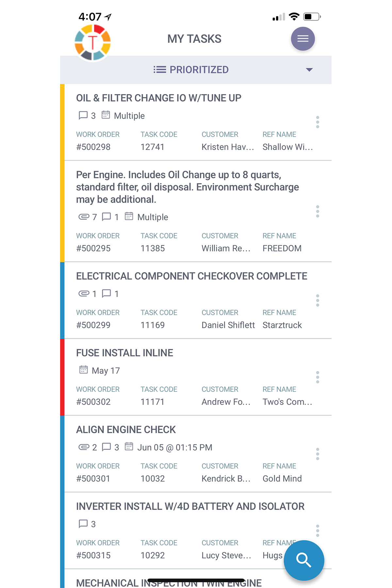This screenshot has height=588, width=392.
Task: Open work order #500298
Action: coord(93,147)
